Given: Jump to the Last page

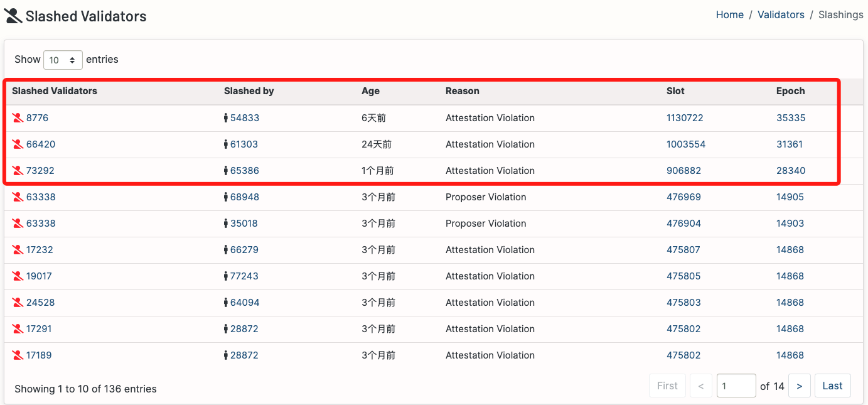Looking at the screenshot, I should (832, 386).
